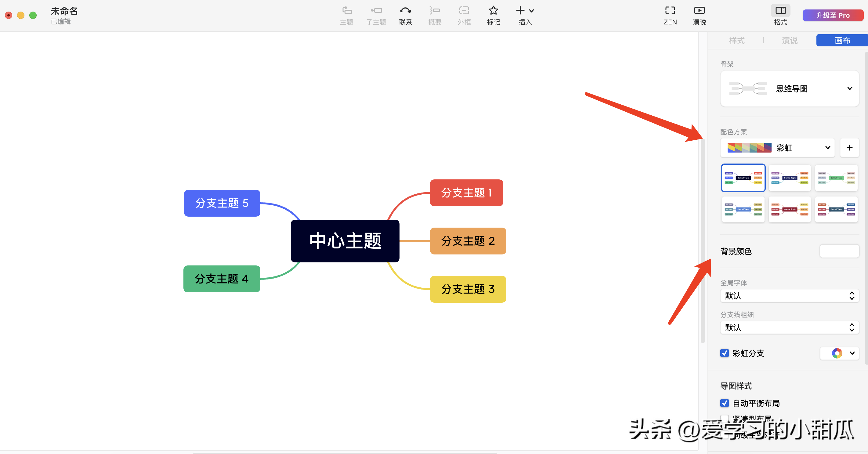The image size is (868, 454).
Task: Select the 中心主题 central node
Action: click(345, 241)
